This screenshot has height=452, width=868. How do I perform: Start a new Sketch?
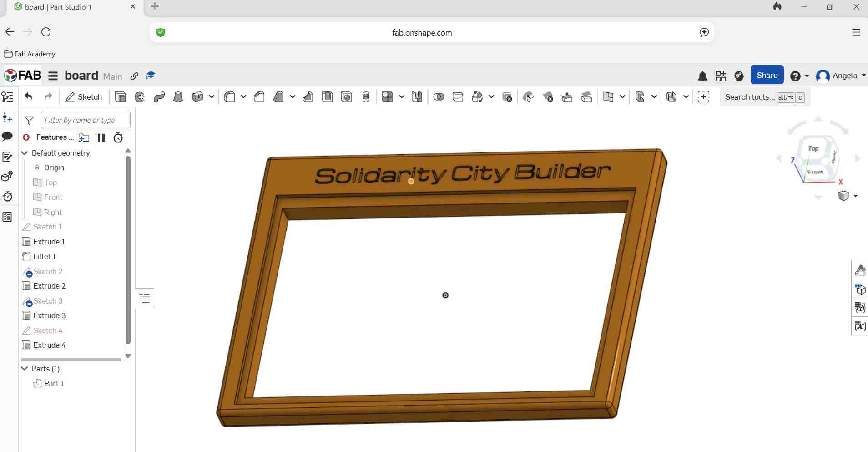point(84,97)
